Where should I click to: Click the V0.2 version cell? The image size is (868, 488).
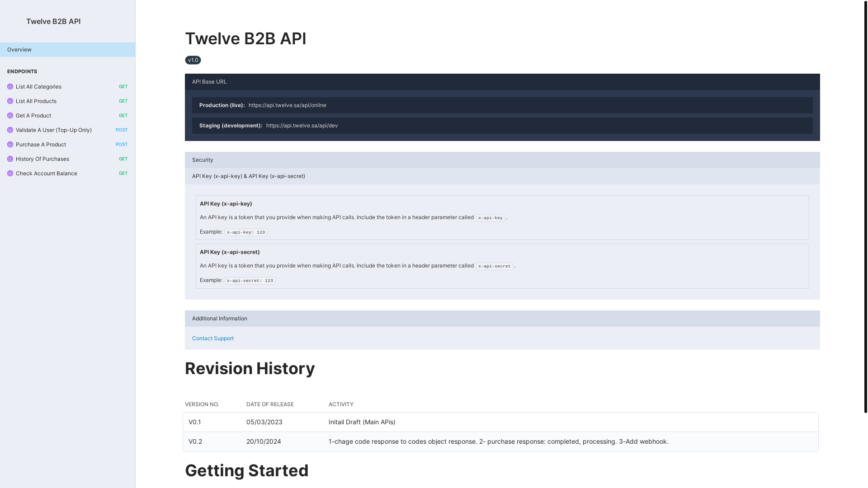point(195,441)
